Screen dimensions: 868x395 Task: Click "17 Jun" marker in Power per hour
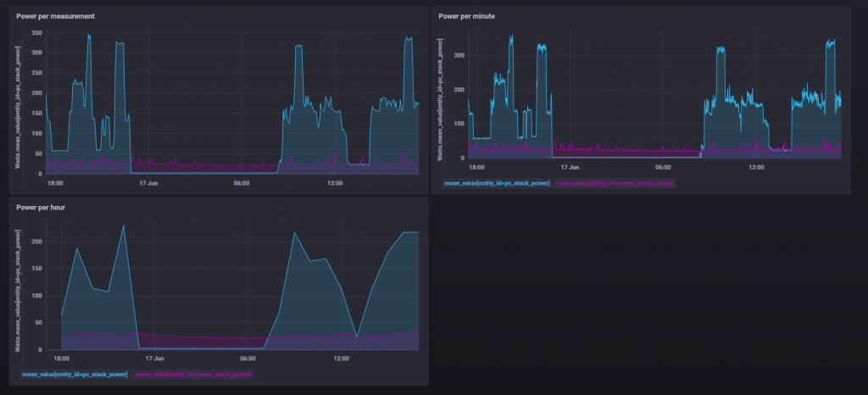click(154, 359)
